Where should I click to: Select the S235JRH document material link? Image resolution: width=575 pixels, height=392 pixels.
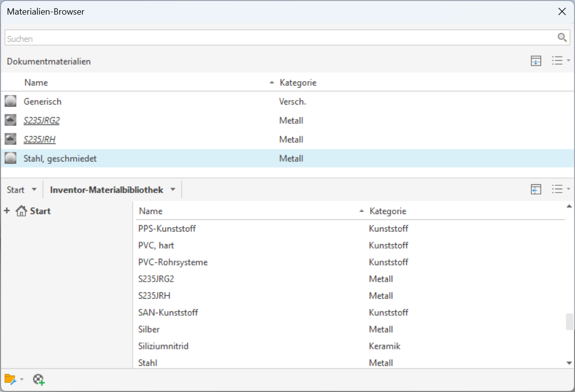point(39,140)
